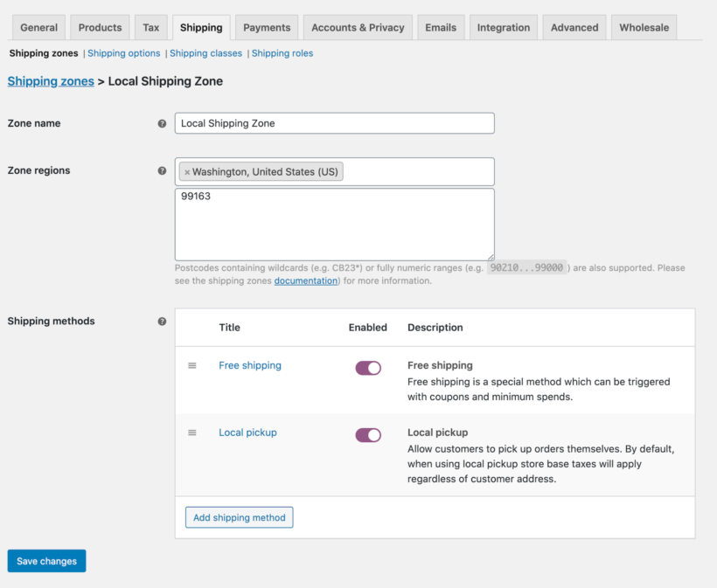Open the shipping zones documentation link
717x588 pixels.
click(x=305, y=280)
